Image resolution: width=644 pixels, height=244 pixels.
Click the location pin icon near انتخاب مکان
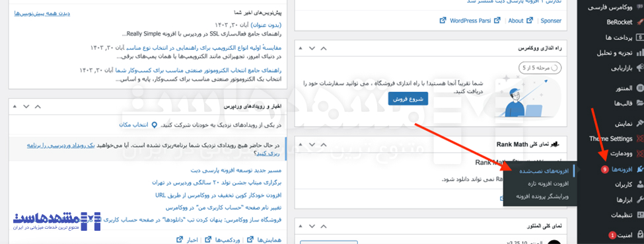155,125
